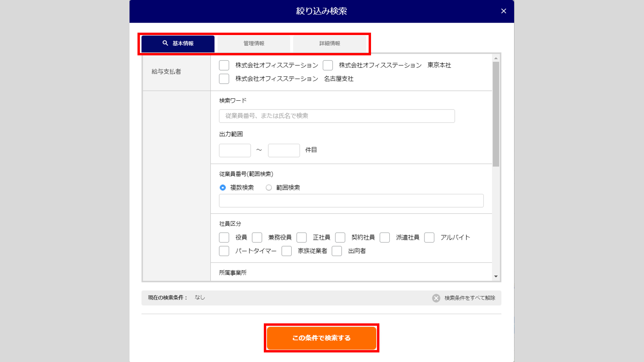Click the 出力範囲 end number field

[284, 150]
